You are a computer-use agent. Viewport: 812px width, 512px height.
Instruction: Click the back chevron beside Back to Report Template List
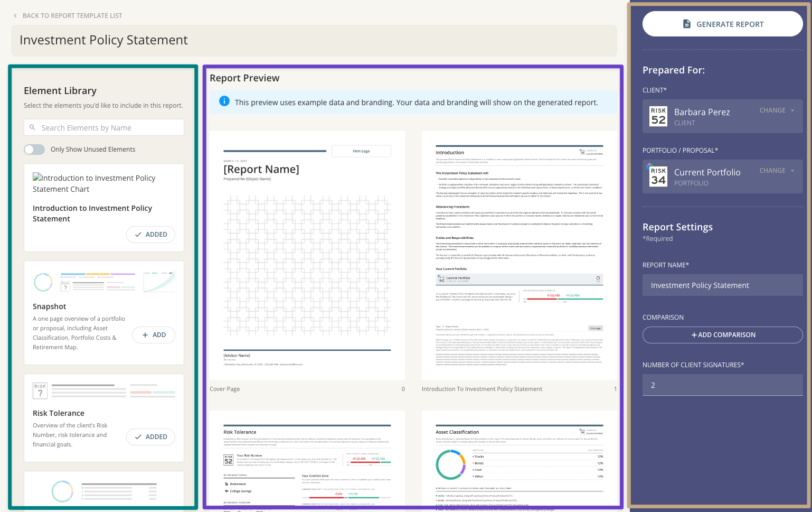click(x=14, y=16)
